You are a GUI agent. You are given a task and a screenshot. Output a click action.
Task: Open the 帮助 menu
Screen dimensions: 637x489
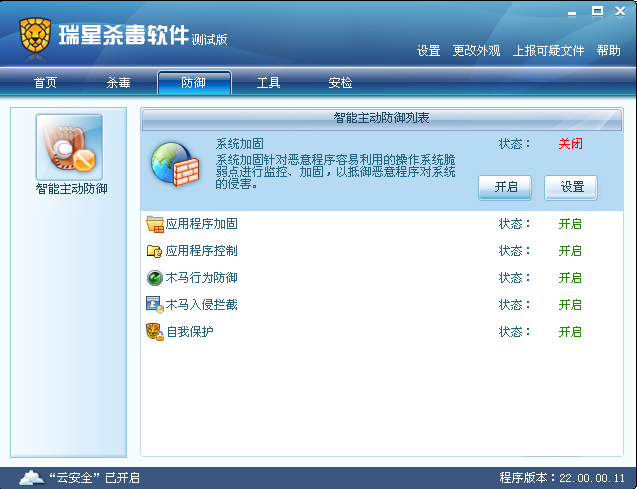pyautogui.click(x=609, y=51)
